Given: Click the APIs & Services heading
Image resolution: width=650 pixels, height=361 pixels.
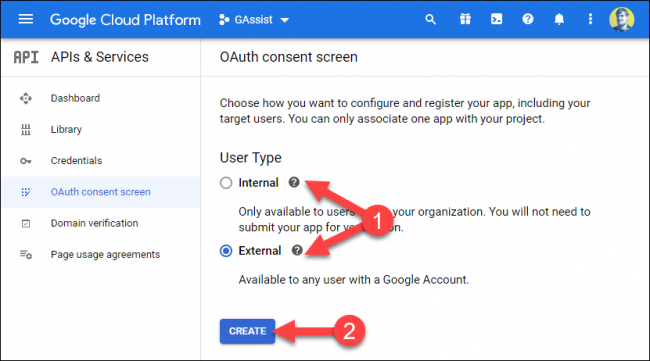Looking at the screenshot, I should point(99,57).
